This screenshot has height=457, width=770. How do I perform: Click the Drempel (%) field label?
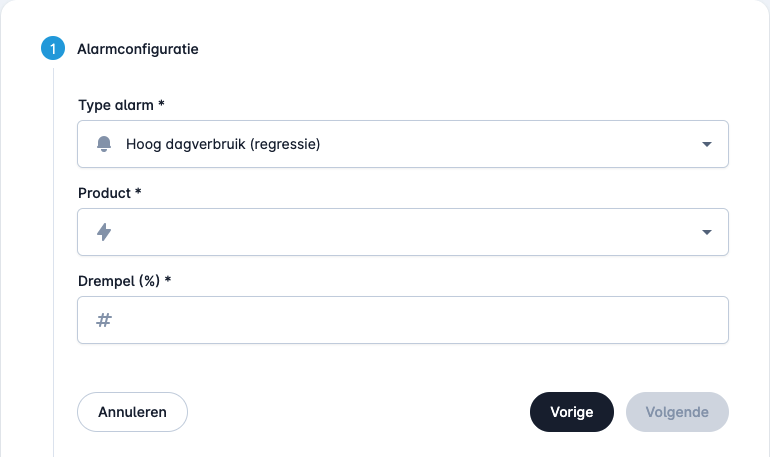coord(119,281)
